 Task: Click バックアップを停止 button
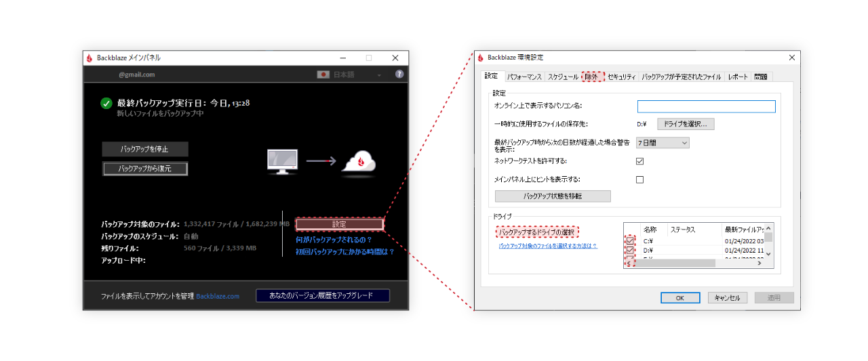pyautogui.click(x=145, y=149)
